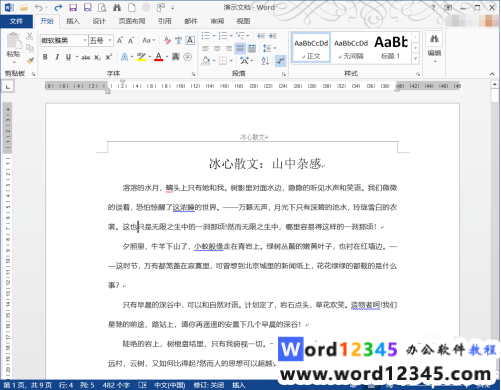The width and height of the screenshot is (501, 390).
Task: Clear all formatting with the eraser icon
Action: tap(167, 41)
